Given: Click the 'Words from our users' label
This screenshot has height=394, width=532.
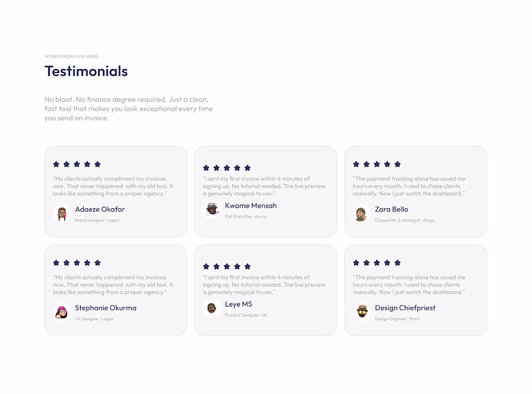Looking at the screenshot, I should point(72,57).
